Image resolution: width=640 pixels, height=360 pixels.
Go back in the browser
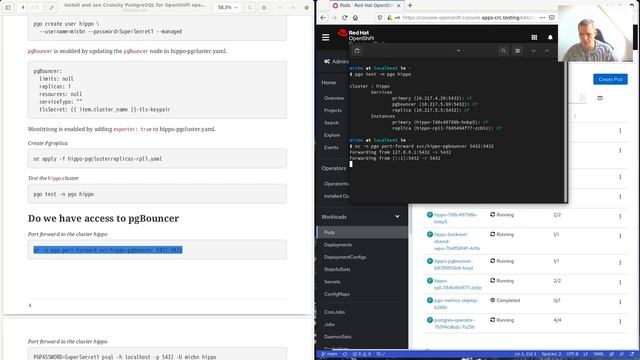323,18
